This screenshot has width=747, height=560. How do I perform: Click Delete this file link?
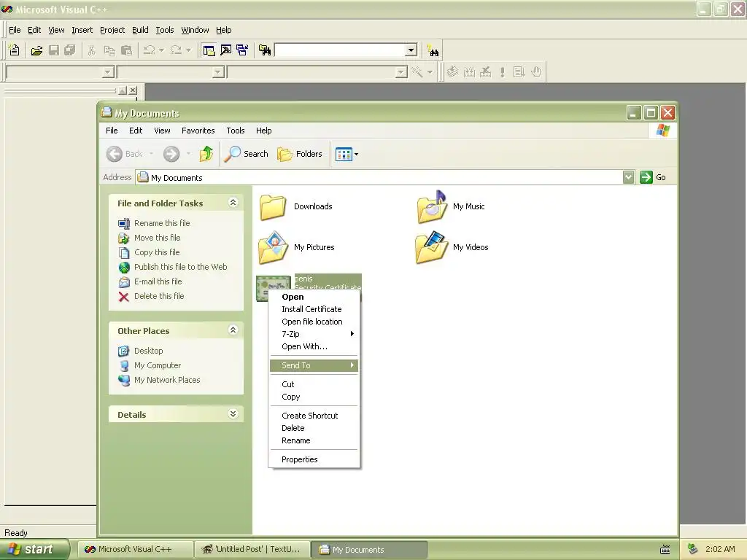(x=158, y=296)
